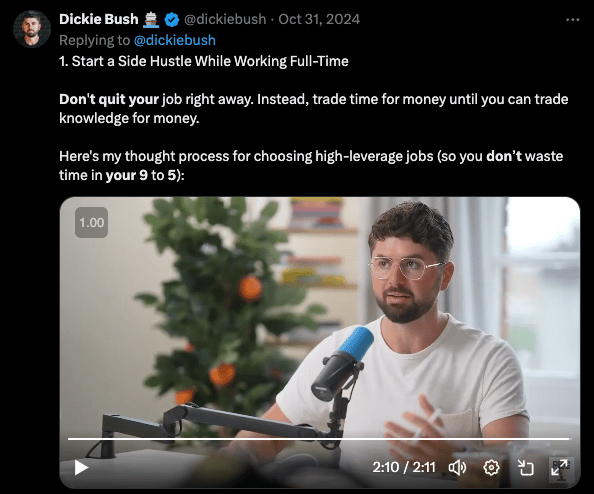Image resolution: width=594 pixels, height=494 pixels.
Task: Expand video to fullscreen
Action: [559, 468]
